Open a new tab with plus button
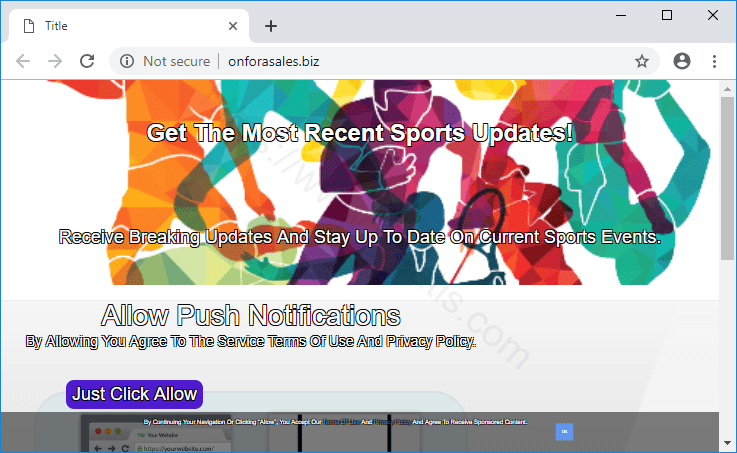Viewport: 737px width, 453px height. tap(270, 26)
